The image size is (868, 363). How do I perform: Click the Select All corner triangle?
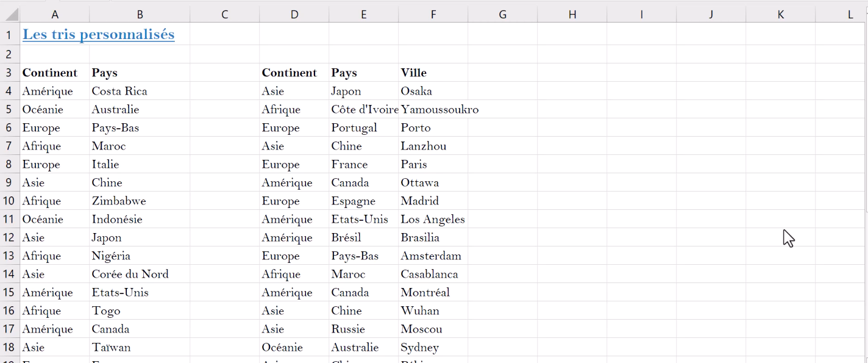click(x=11, y=13)
